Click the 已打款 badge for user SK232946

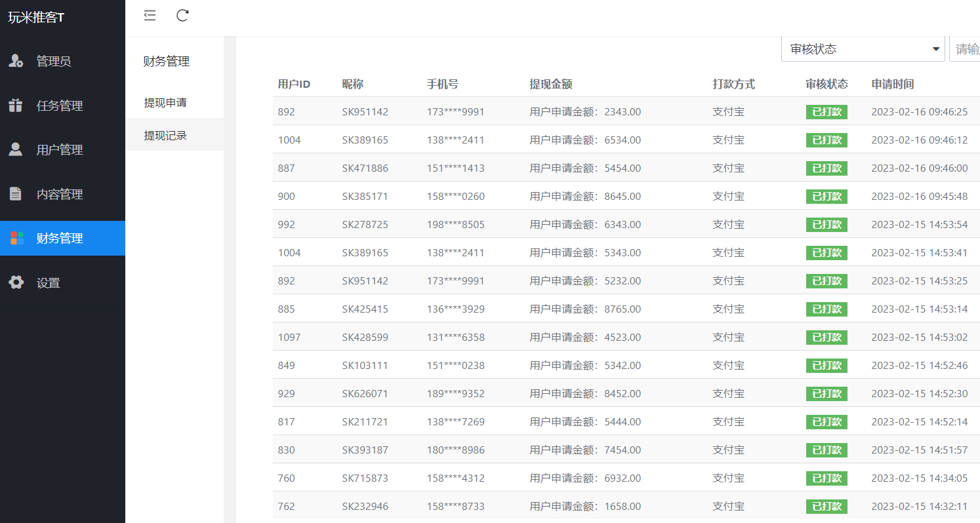coord(827,507)
